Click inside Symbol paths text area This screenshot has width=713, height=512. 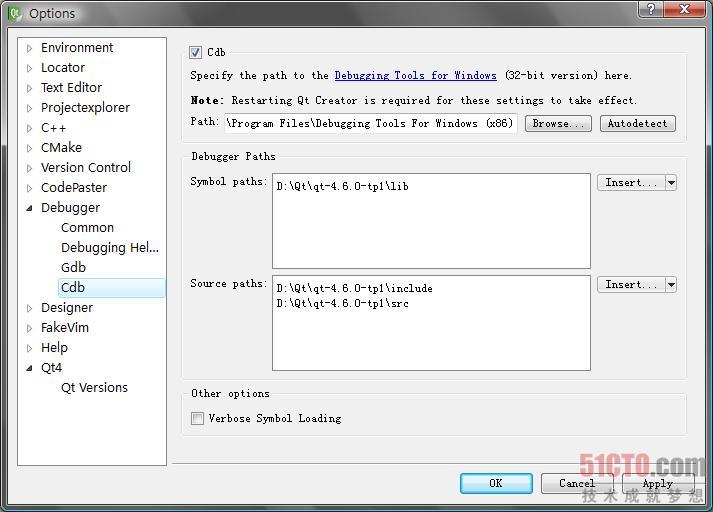point(432,221)
